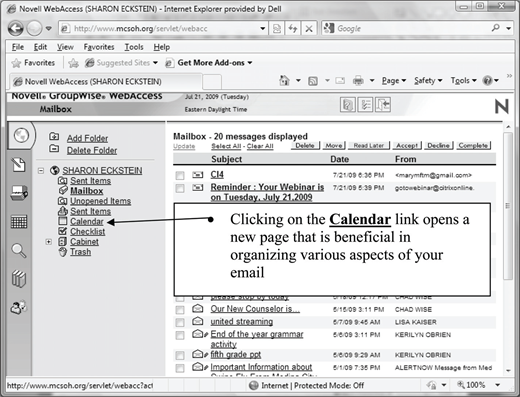Open the address bar URL dropdown

coord(263,29)
